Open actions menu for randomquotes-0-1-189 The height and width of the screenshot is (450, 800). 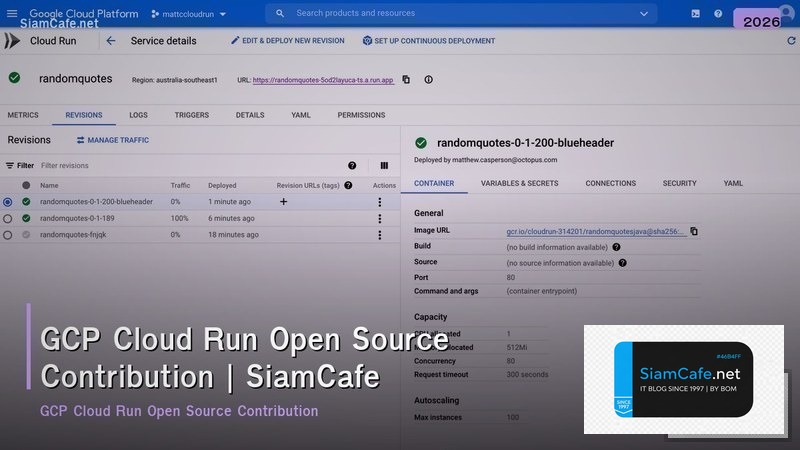coord(380,218)
